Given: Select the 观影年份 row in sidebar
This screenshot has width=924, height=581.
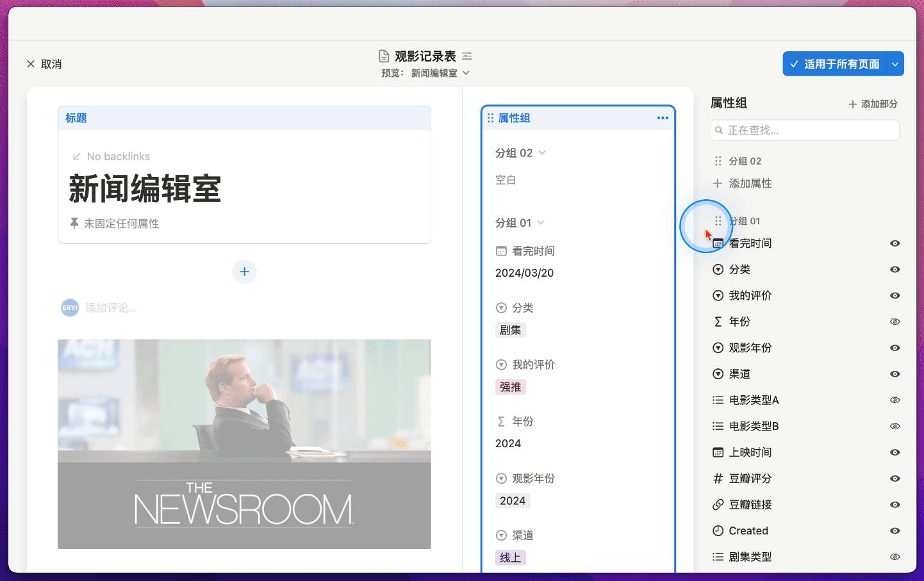Looking at the screenshot, I should pyautogui.click(x=806, y=348).
